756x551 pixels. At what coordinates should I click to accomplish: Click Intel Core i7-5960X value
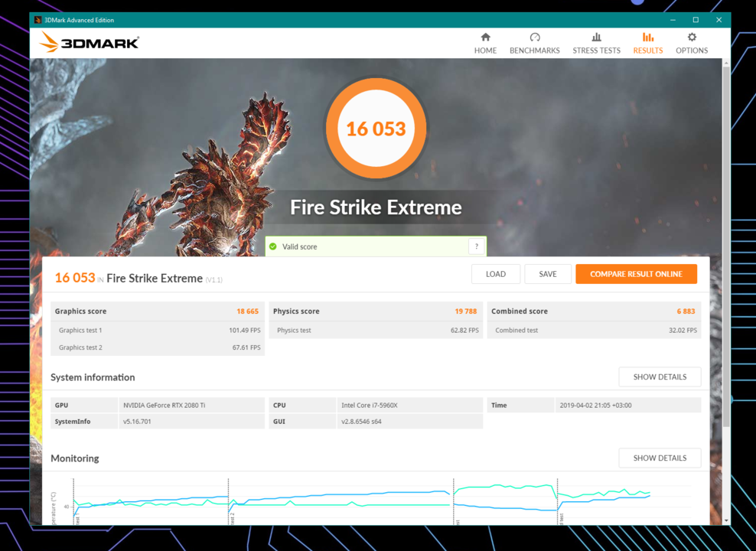coord(370,406)
